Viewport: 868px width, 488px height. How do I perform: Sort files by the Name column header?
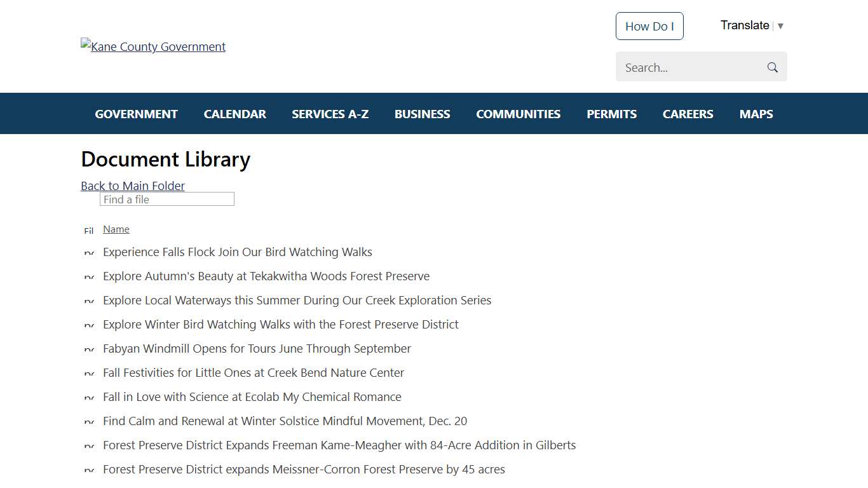[116, 229]
